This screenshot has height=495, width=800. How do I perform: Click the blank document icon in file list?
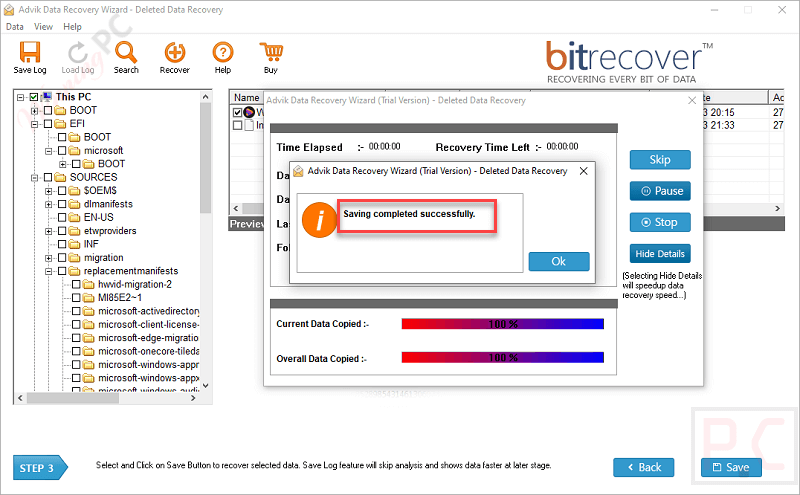coord(249,125)
